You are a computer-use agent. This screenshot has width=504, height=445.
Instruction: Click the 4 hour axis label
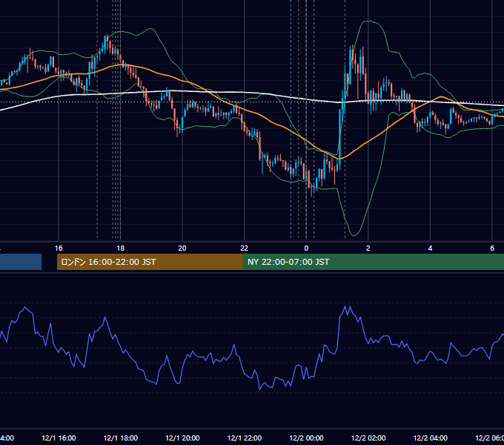(x=430, y=248)
